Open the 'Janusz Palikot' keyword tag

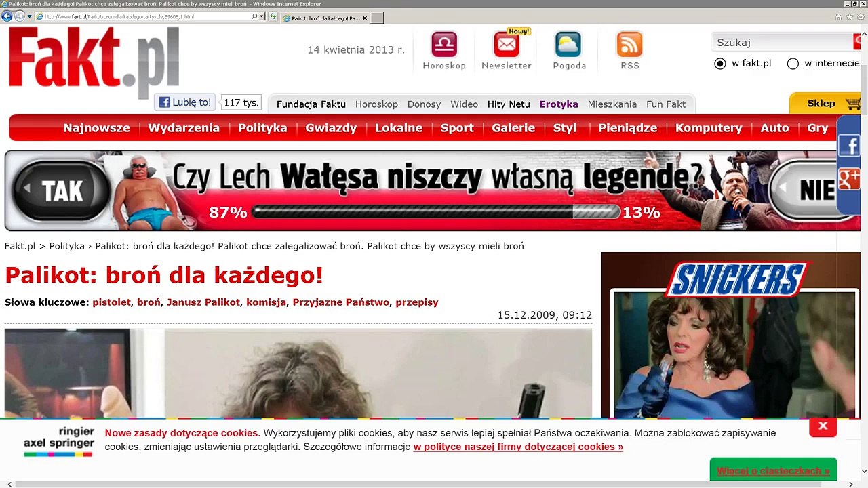203,302
